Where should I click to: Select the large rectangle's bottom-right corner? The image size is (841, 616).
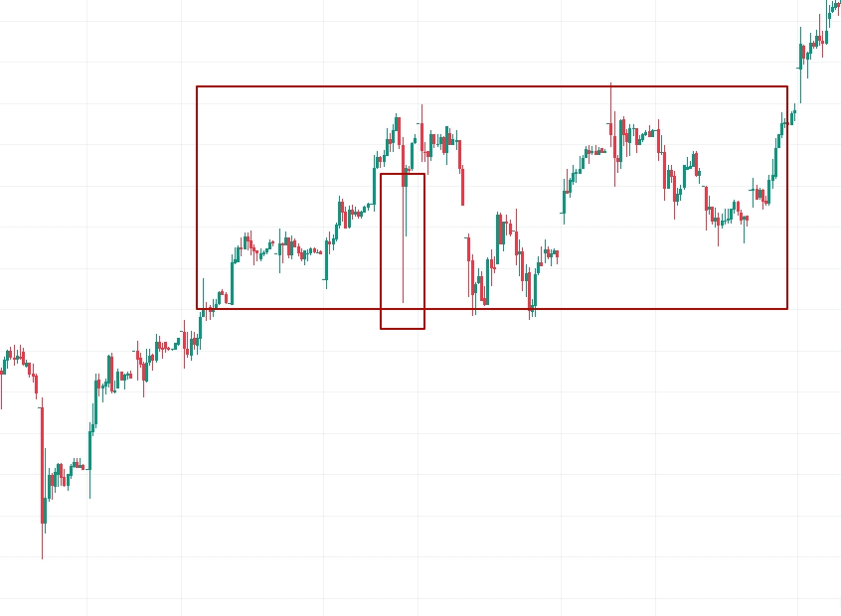click(x=787, y=308)
